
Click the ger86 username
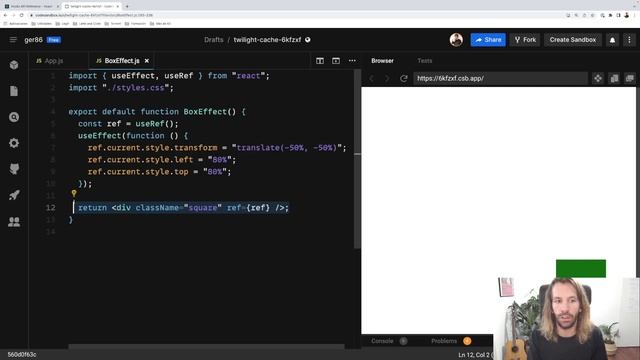pos(33,40)
